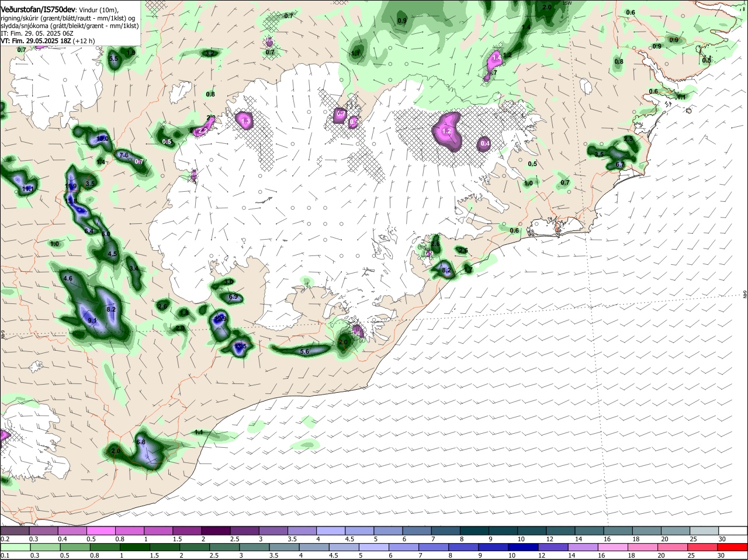Click the 13.5 precipitation value on map
This screenshot has width=748, height=560.
pos(240,346)
